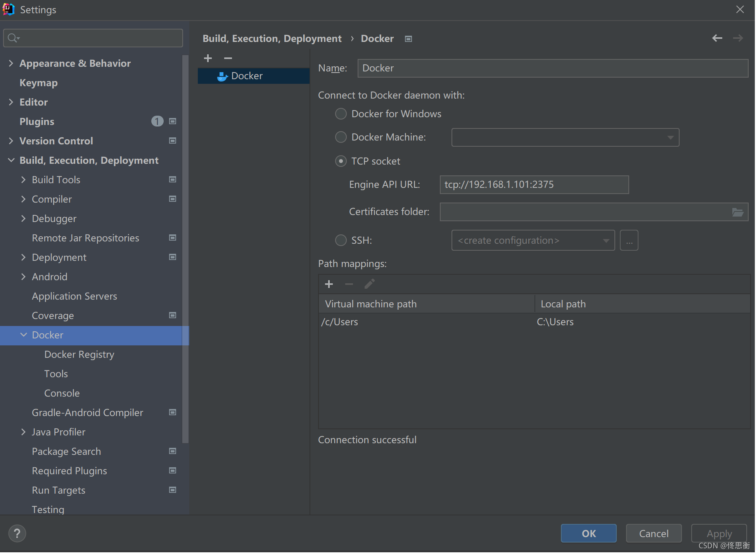This screenshot has height=553, width=756.
Task: Open SSH configurations ellipsis button
Action: point(629,241)
